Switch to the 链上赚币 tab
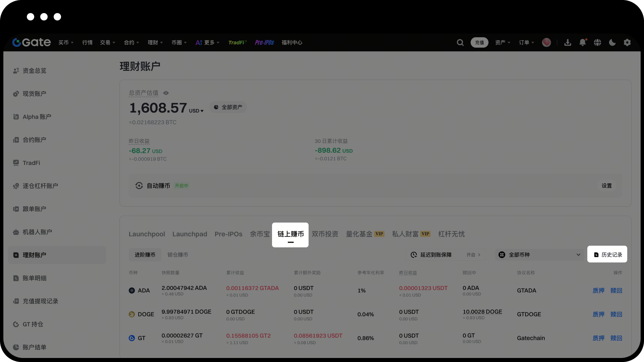644x362 pixels. [290, 234]
